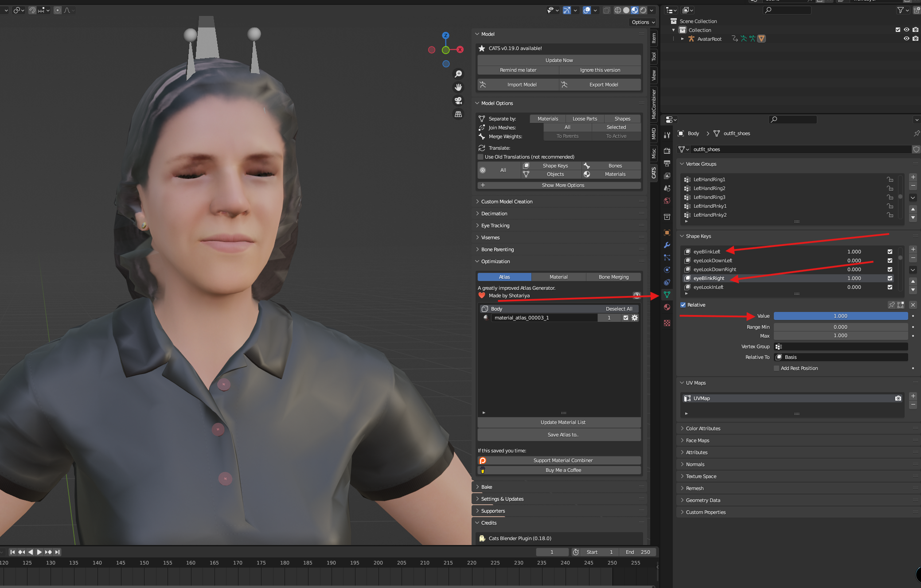Open the Object Constraints tab
This screenshot has height=588, width=921.
click(667, 282)
